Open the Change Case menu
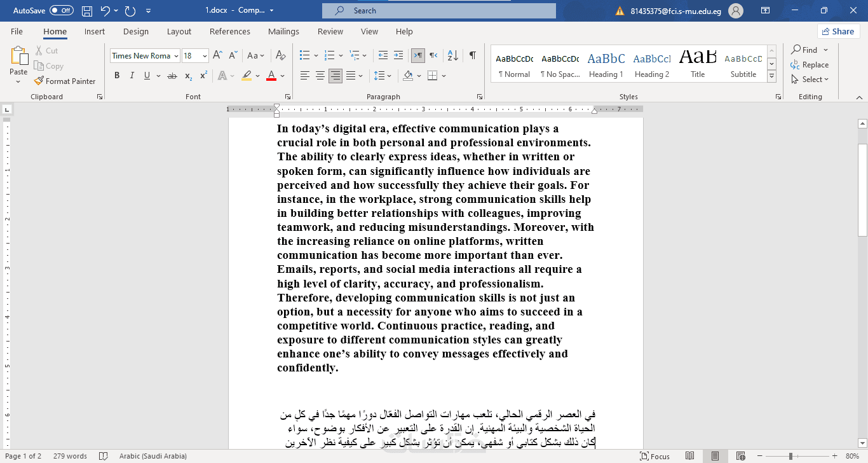Screen dimensions: 868x463 pos(255,56)
